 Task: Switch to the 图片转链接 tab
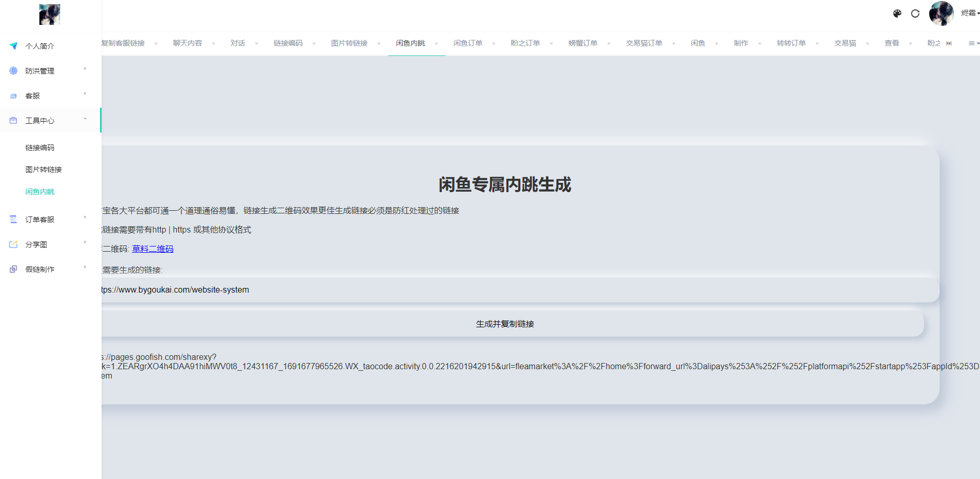point(349,43)
